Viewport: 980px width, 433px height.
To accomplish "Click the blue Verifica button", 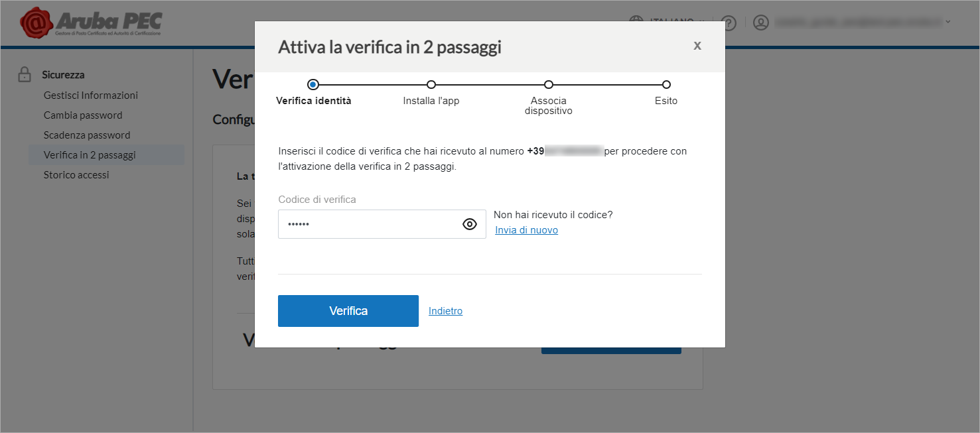I will pos(348,311).
